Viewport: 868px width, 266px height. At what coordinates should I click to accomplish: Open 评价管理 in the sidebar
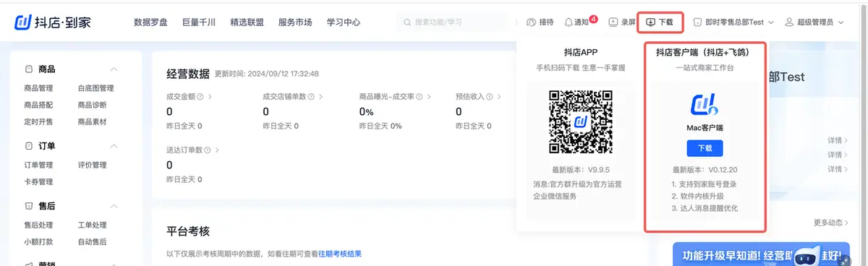(x=92, y=165)
